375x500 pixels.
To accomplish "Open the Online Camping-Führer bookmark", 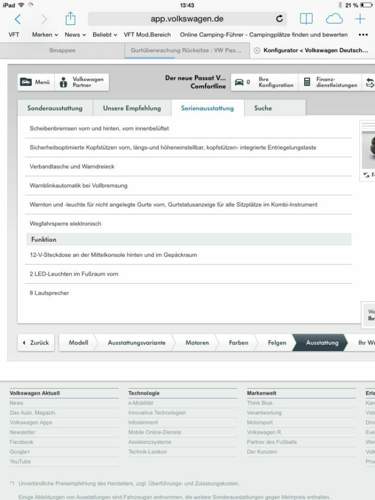I will 264,35.
